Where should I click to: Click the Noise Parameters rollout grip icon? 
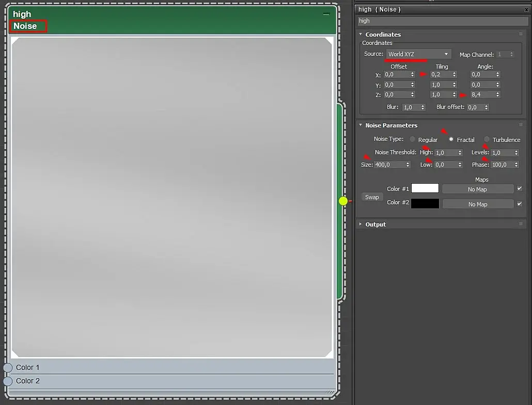(521, 125)
